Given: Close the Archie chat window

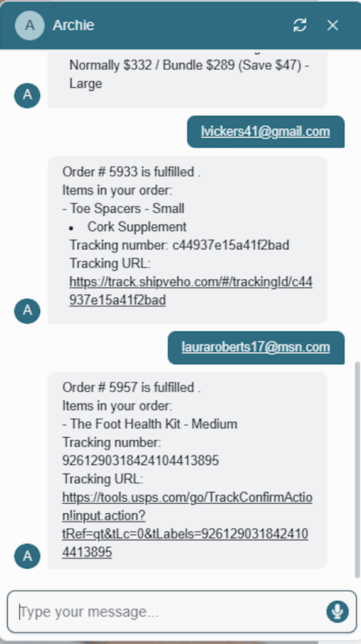Looking at the screenshot, I should click(333, 25).
